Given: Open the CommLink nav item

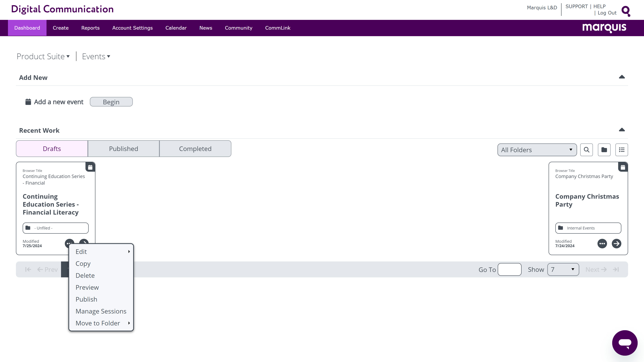Looking at the screenshot, I should [277, 28].
